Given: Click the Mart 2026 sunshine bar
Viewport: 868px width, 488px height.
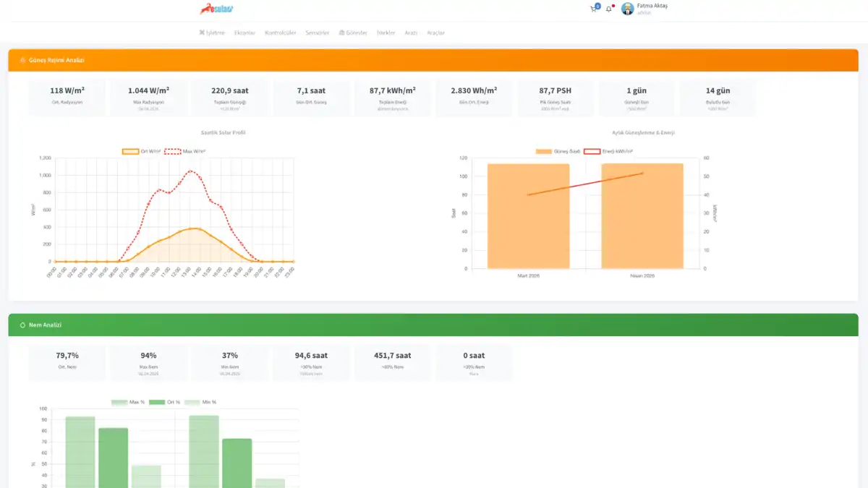Looking at the screenshot, I should pos(528,216).
